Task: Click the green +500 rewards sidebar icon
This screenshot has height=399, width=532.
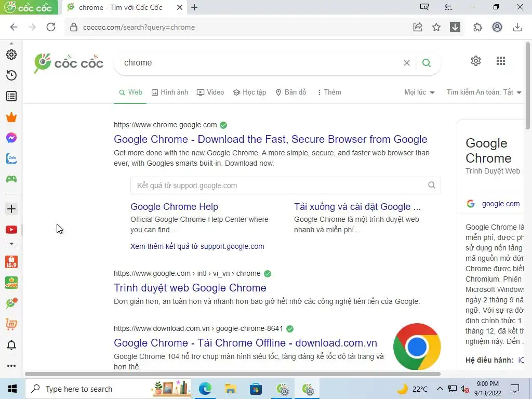Action: click(x=11, y=283)
